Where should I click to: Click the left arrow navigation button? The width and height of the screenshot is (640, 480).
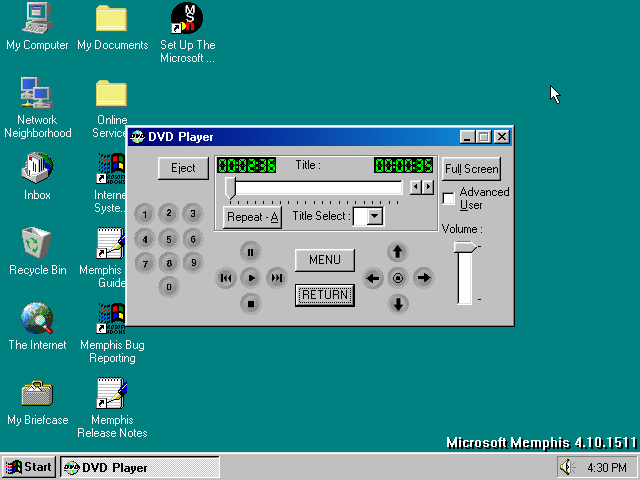(x=373, y=278)
